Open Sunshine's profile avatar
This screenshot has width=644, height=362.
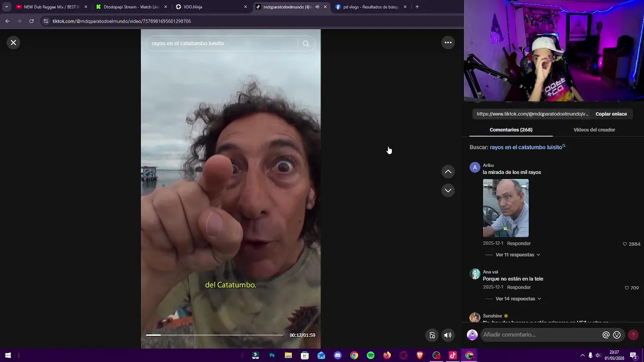[474, 317]
